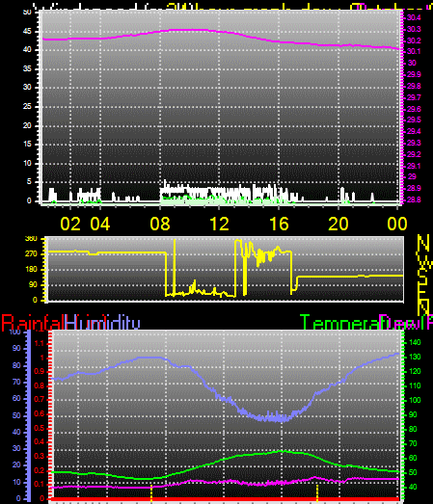The image size is (433, 504).
Task: Select the green 80 temperature axis value
Action: 413,429
